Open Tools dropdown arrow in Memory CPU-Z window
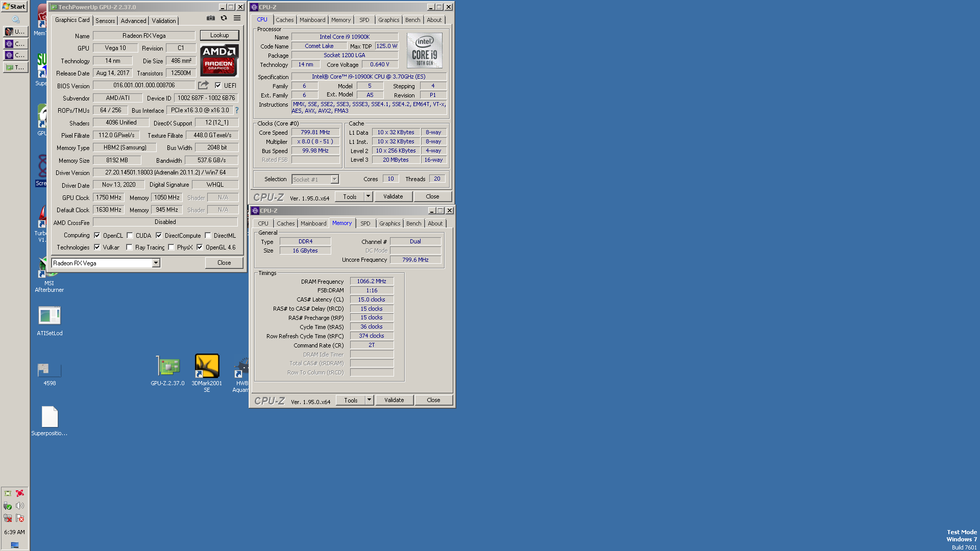Image resolution: width=980 pixels, height=551 pixels. (x=369, y=400)
